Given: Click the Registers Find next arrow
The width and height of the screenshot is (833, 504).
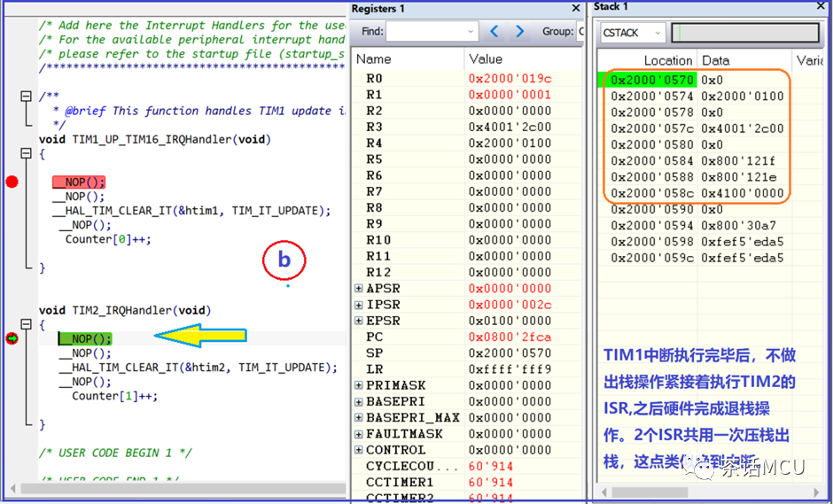Looking at the screenshot, I should 519,32.
